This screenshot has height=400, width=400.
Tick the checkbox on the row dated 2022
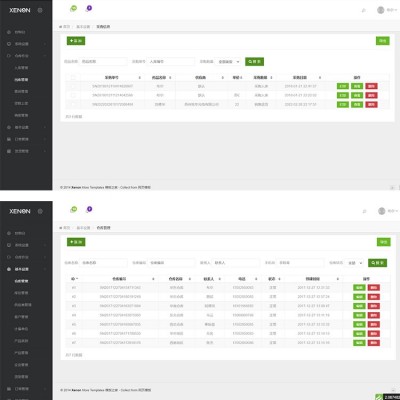point(73,104)
